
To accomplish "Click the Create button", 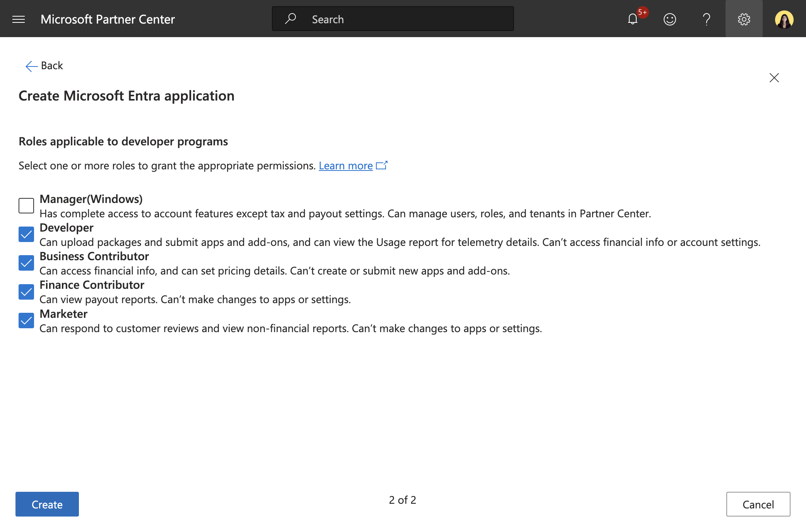I will click(x=47, y=504).
